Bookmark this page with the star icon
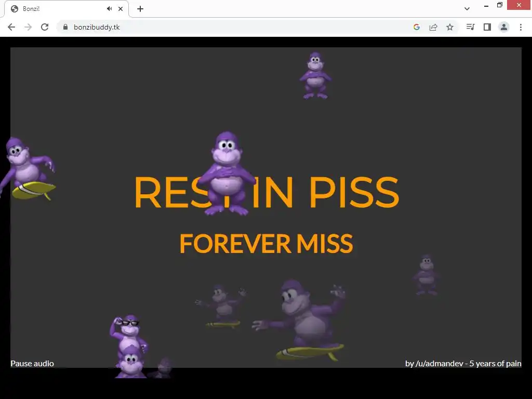 click(x=450, y=27)
